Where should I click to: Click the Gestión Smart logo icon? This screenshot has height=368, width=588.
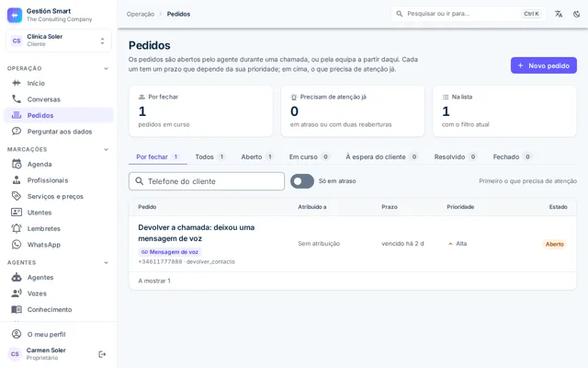15,15
